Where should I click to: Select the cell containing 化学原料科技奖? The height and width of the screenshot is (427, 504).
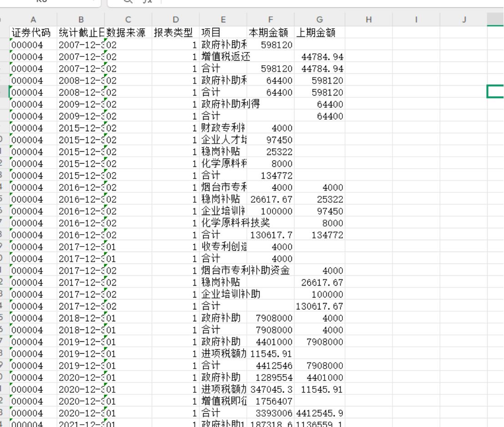(x=223, y=223)
